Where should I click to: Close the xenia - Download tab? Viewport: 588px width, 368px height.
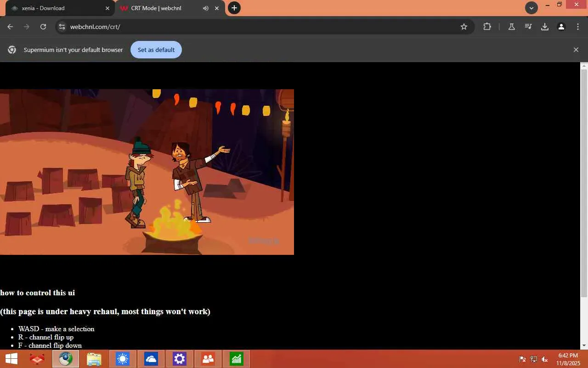pyautogui.click(x=107, y=8)
